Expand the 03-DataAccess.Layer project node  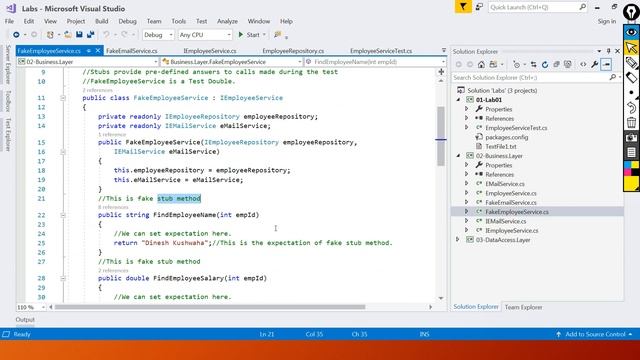point(458,240)
